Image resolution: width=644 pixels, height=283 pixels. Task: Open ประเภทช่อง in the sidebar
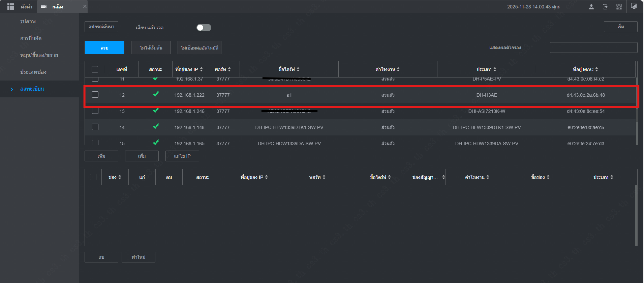[x=33, y=72]
